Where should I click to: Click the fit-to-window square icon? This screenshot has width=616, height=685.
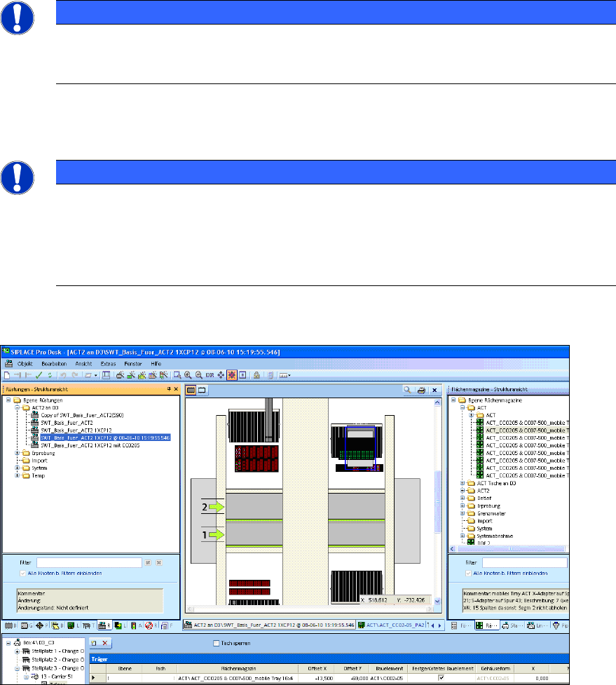click(242, 375)
